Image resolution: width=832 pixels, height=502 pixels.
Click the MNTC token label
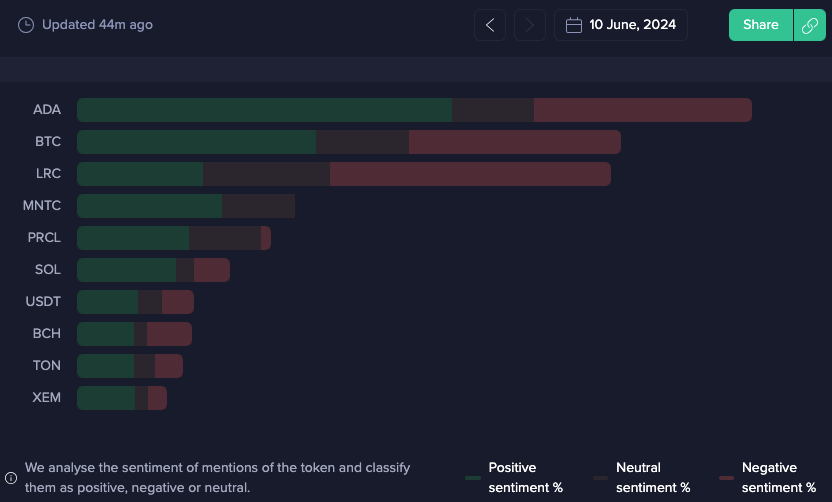[x=42, y=205]
